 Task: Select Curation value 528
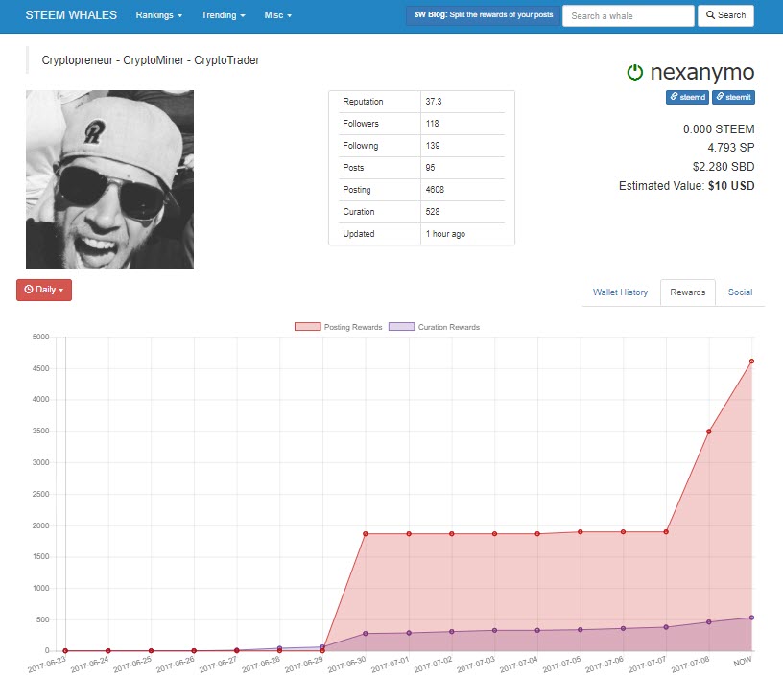[x=433, y=212]
